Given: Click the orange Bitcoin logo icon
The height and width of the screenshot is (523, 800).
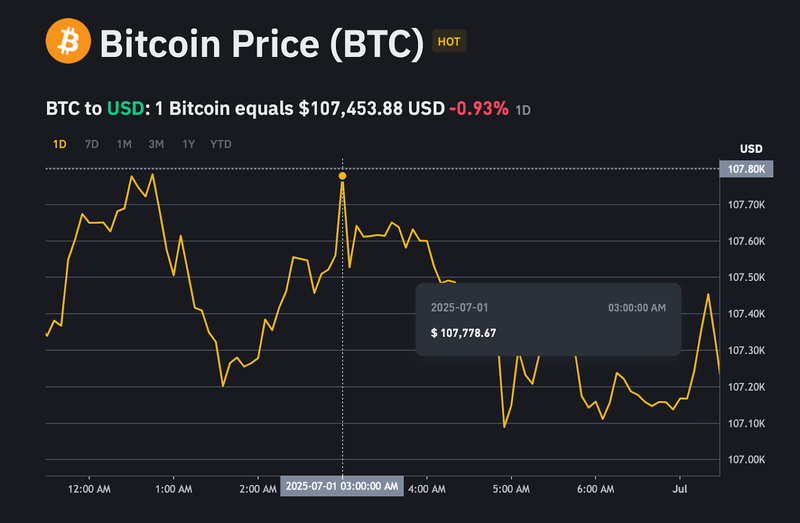Looking at the screenshot, I should click(68, 42).
